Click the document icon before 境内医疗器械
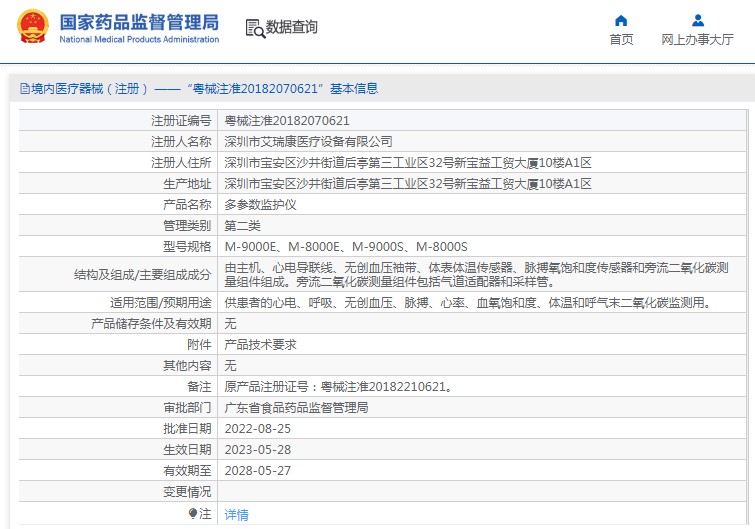Viewport: 755px width, 529px height. pyautogui.click(x=25, y=89)
